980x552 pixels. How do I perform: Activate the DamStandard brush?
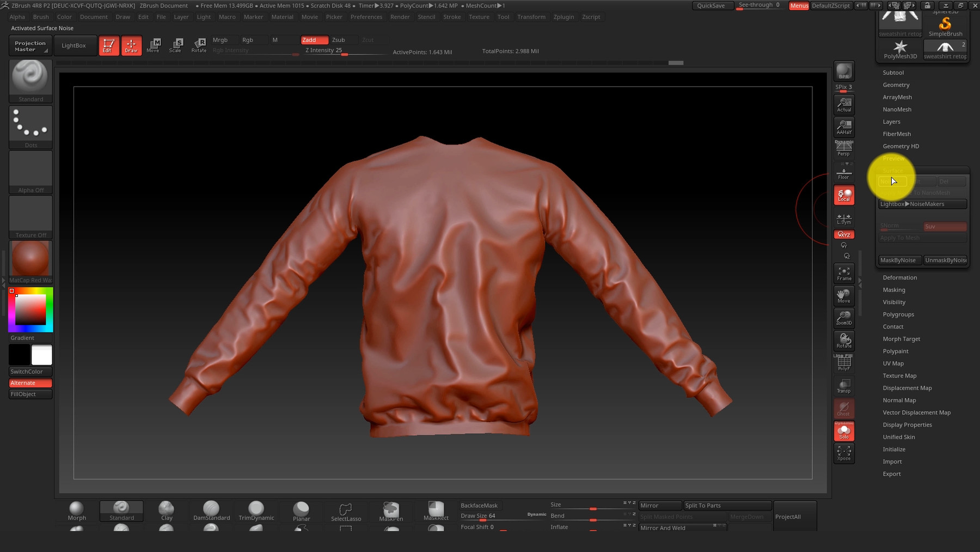pos(211,509)
